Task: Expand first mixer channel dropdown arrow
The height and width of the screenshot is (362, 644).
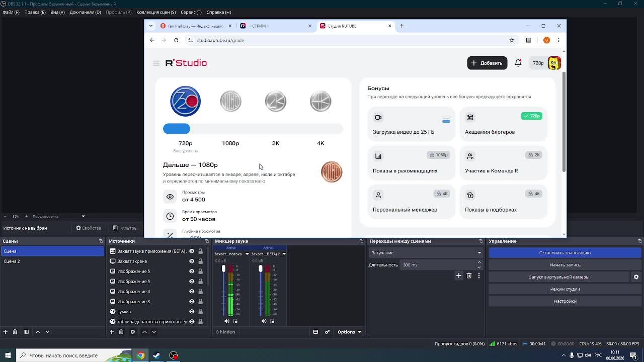Action: (x=247, y=254)
